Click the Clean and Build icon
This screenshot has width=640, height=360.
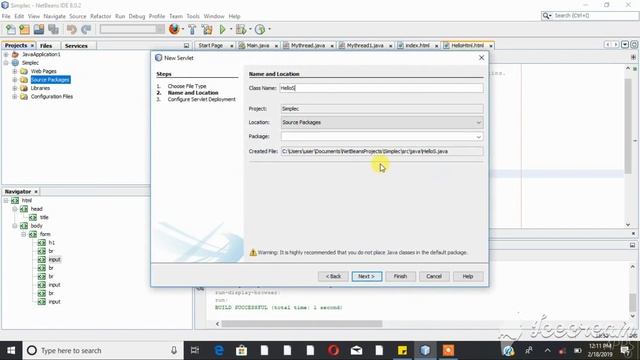point(207,29)
